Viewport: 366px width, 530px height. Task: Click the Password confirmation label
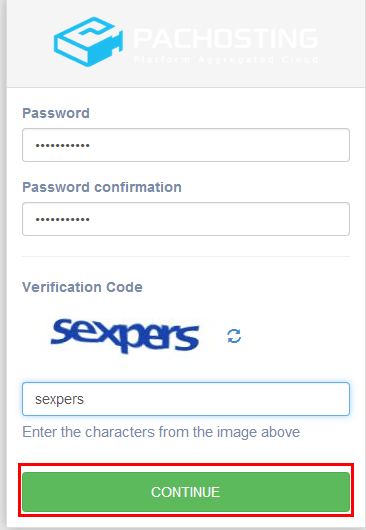tap(102, 187)
